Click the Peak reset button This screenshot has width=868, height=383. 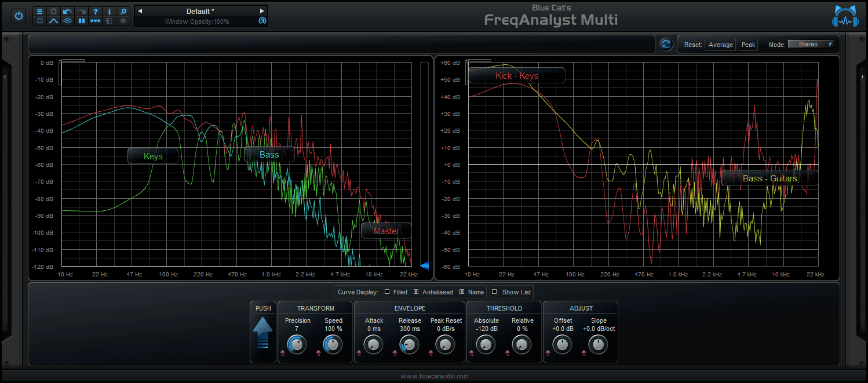click(x=747, y=44)
